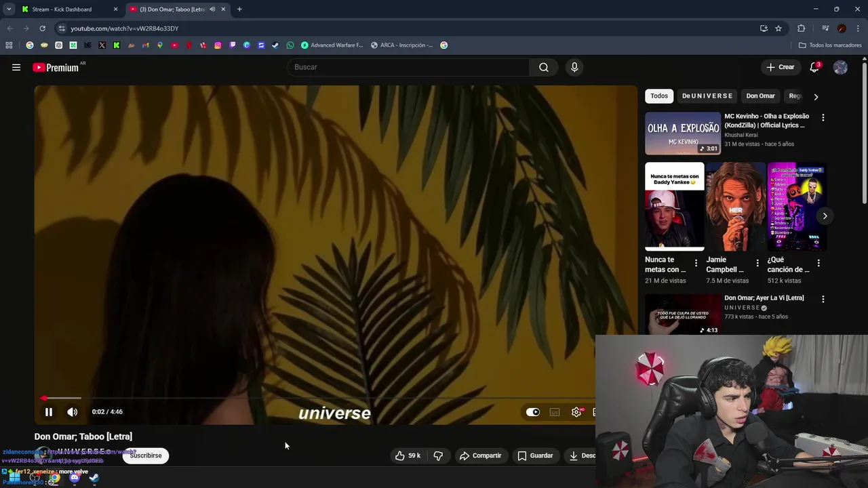868x488 pixels.
Task: Pause the Don Omar video
Action: pos(49,412)
